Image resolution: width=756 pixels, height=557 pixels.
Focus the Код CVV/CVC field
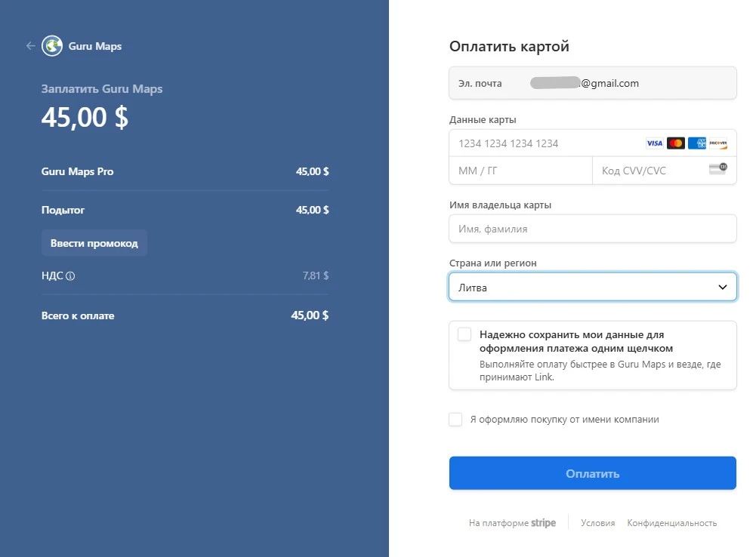pyautogui.click(x=665, y=171)
